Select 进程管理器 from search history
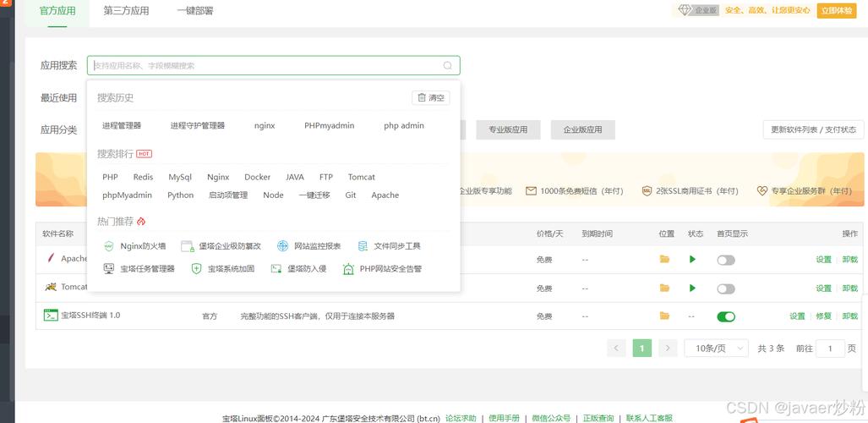Screen dimensions: 868x423 click(x=122, y=125)
